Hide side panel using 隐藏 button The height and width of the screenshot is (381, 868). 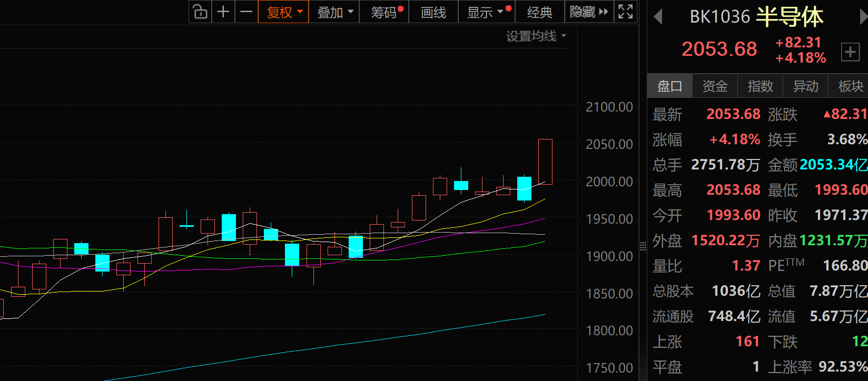tap(588, 12)
